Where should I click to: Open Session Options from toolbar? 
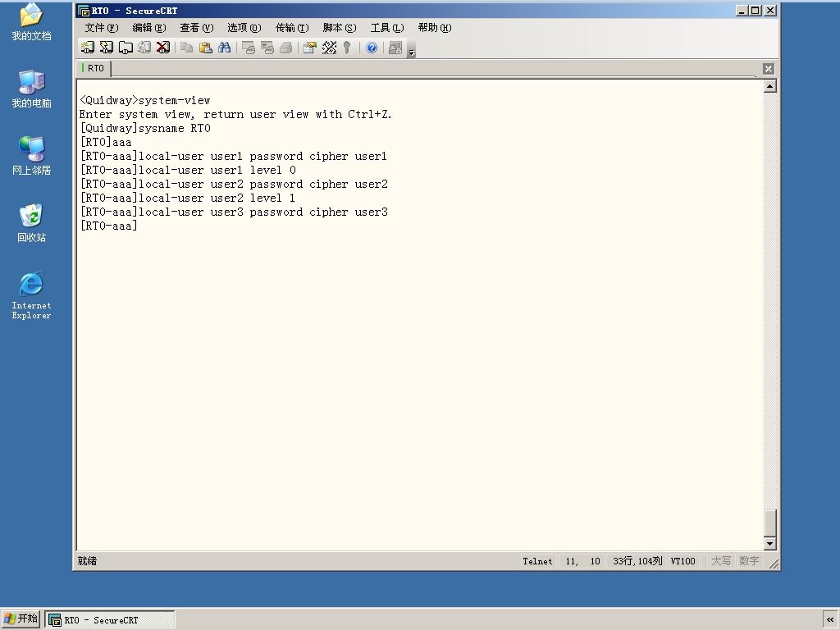pyautogui.click(x=309, y=48)
